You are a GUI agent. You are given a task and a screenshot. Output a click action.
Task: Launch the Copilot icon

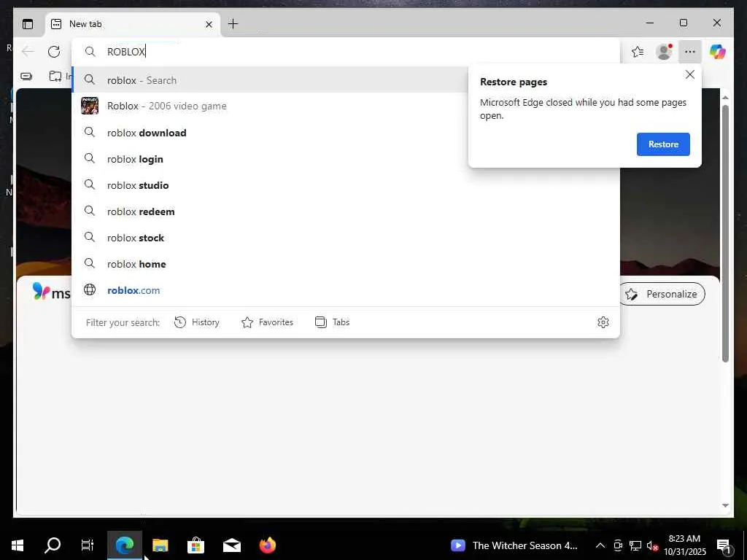pos(718,52)
